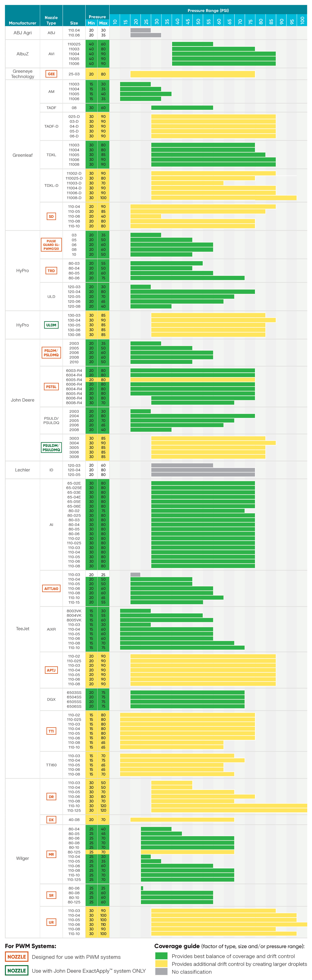Click the Wilger DX nozzle badge
This screenshot has height=980, width=312.
pos(51,820)
